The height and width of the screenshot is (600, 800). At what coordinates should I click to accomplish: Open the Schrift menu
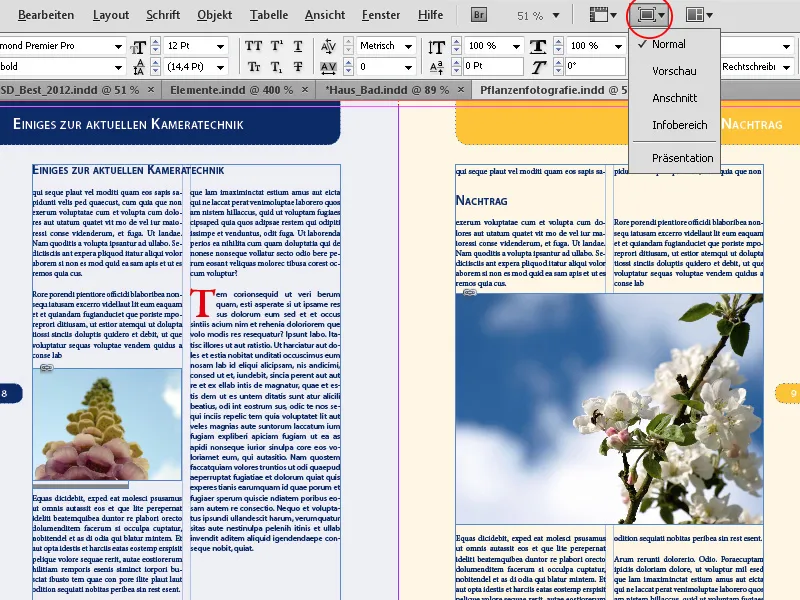coord(163,14)
